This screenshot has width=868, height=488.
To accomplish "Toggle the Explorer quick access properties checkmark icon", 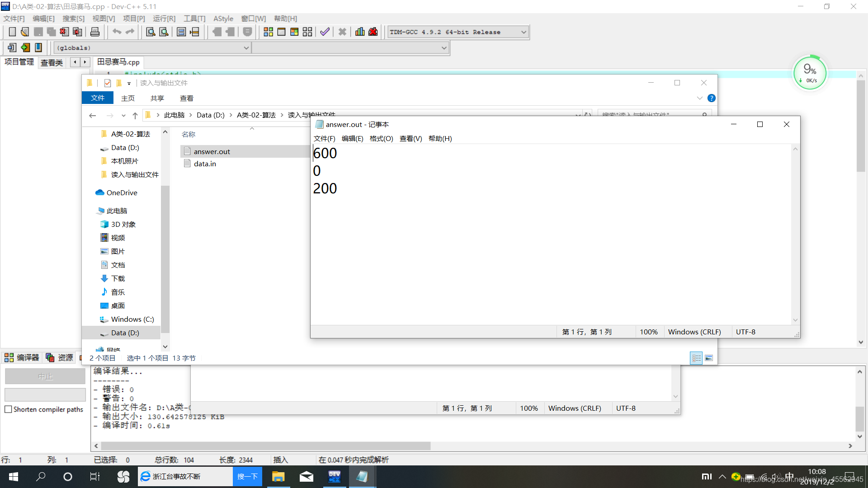I will point(108,83).
